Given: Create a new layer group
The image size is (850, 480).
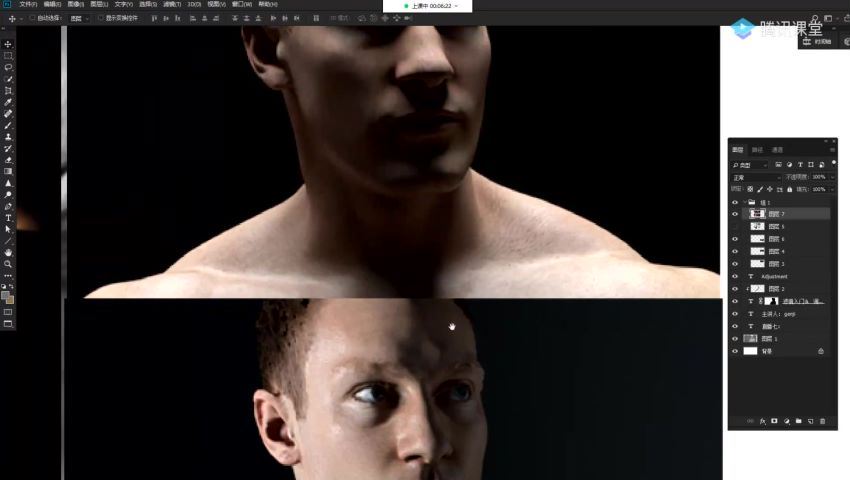Looking at the screenshot, I should [x=799, y=421].
